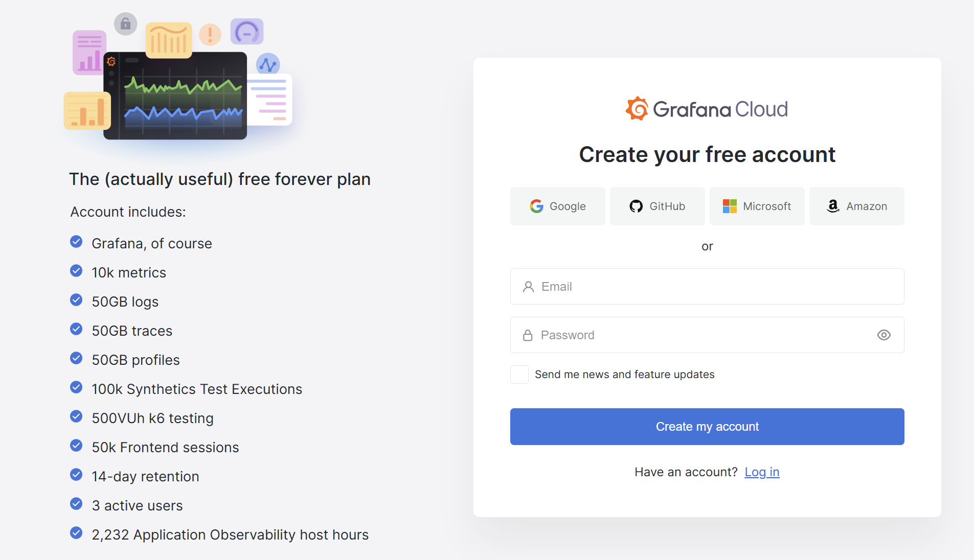Click the person icon inside the Email field
Screen dimensions: 974x560
tap(528, 286)
